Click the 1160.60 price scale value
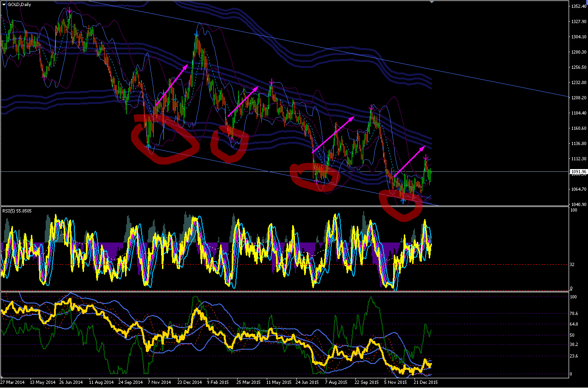 [x=578, y=128]
